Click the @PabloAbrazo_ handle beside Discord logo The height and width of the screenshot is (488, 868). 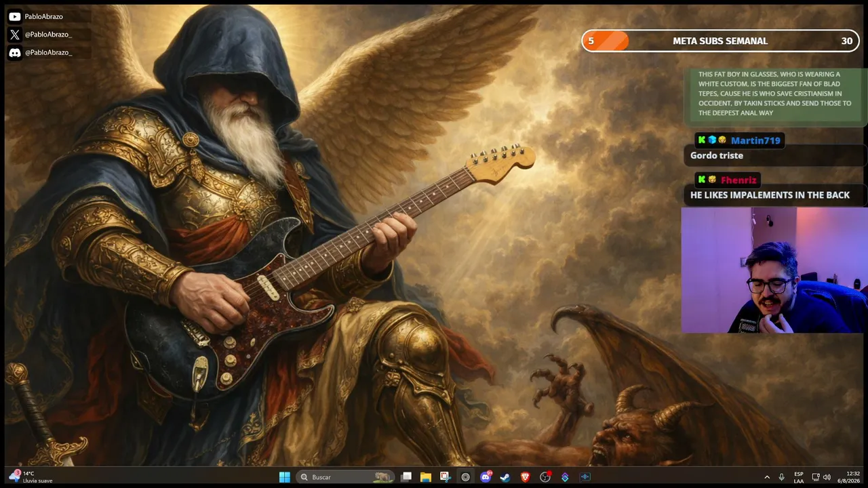(48, 53)
